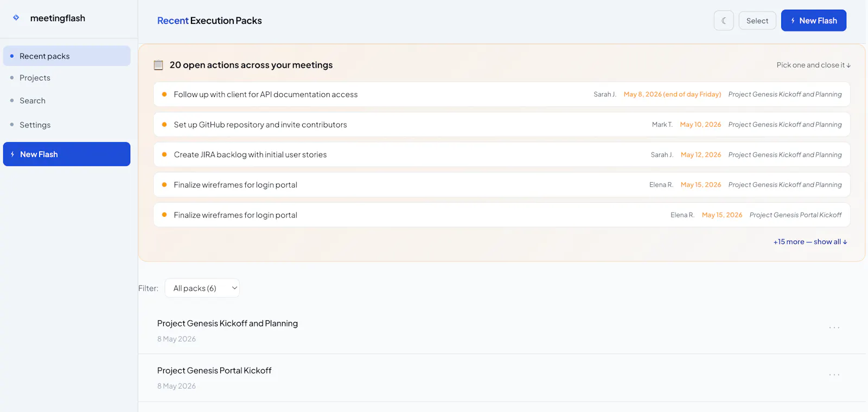Expand +15 more — show all
Viewport: 868px width, 412px height.
point(810,242)
